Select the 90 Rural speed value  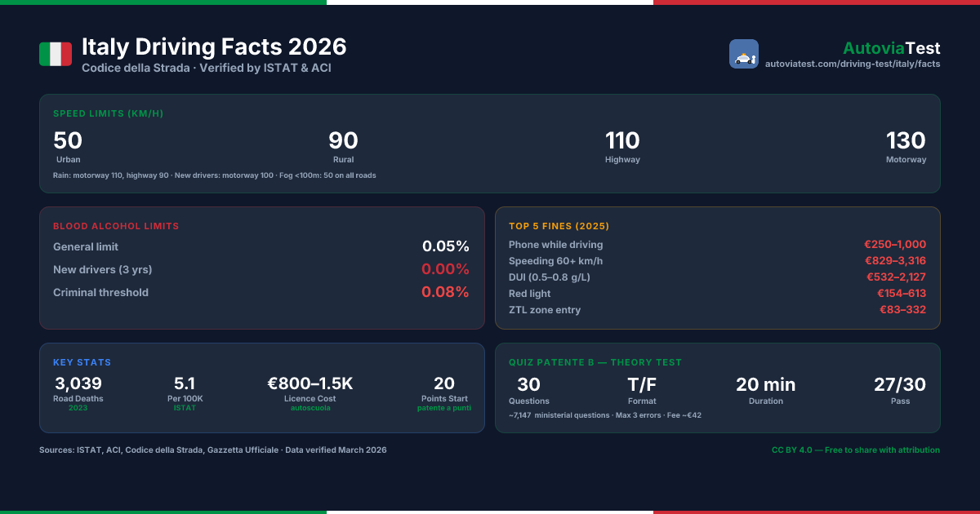343,140
